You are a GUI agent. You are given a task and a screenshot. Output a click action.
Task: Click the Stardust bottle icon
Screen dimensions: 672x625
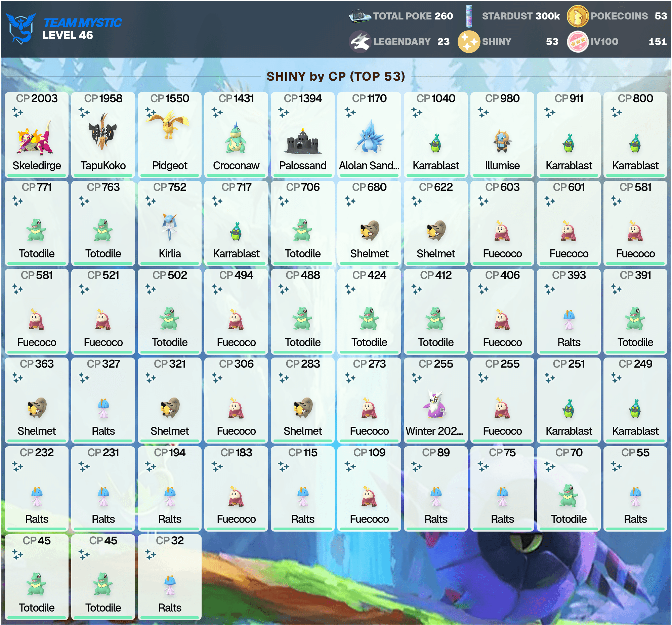(469, 16)
